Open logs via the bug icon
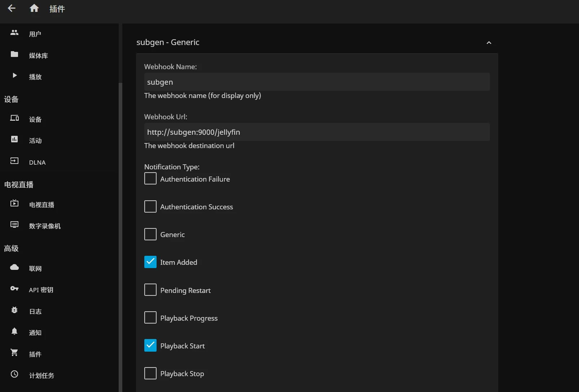 click(14, 310)
